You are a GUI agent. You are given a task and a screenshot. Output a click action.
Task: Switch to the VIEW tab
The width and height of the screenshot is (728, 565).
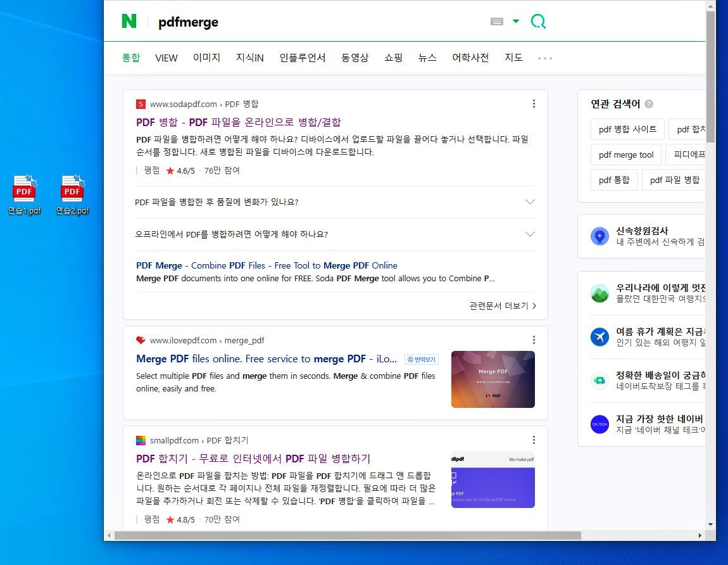pyautogui.click(x=166, y=58)
